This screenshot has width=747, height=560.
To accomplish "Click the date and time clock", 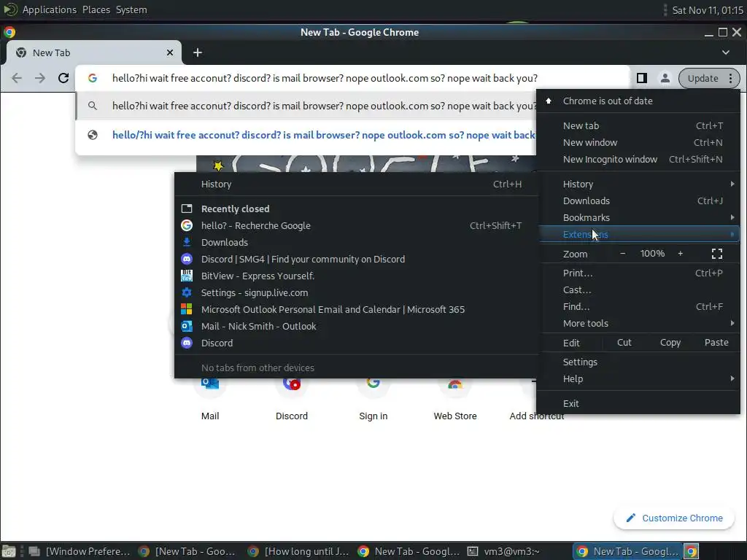I will (707, 10).
